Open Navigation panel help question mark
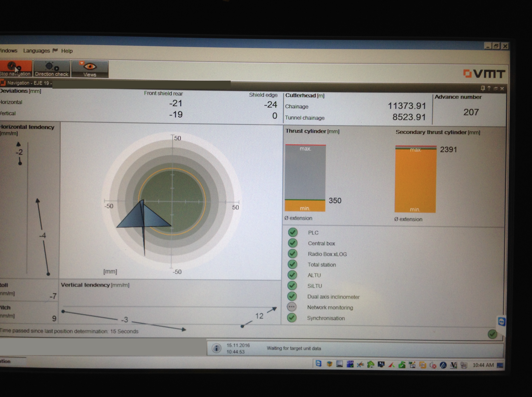Viewport: 532px width, 397px height. [x=489, y=88]
